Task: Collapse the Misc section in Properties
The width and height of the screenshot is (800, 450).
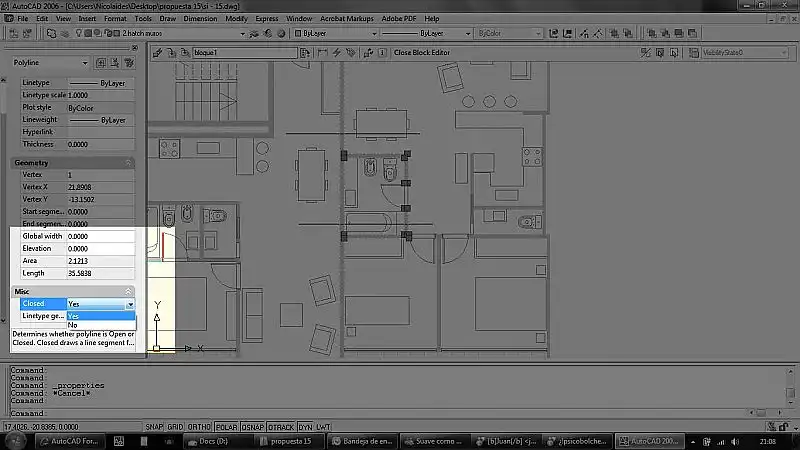Action: coord(128,291)
